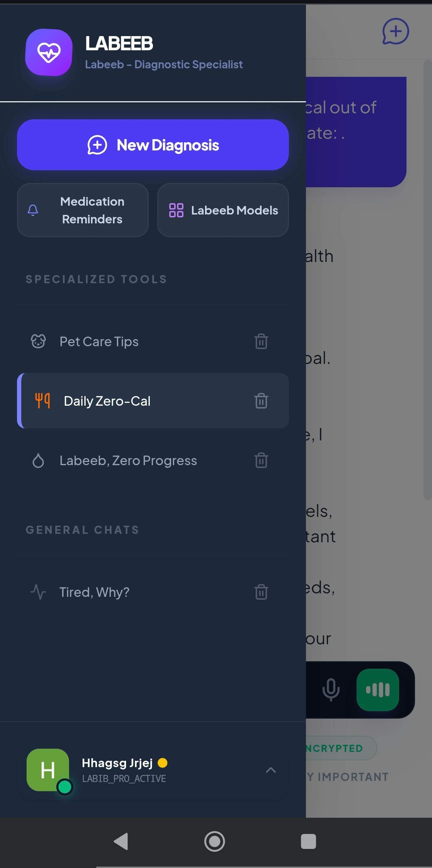432x868 pixels.
Task: Delete the Pet Care Tips chat
Action: tap(261, 342)
